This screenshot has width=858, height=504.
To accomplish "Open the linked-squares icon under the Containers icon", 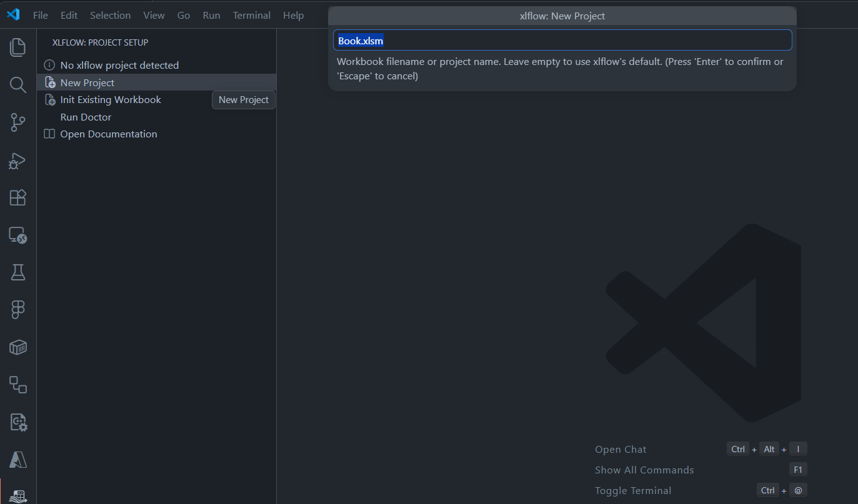I will click(18, 385).
